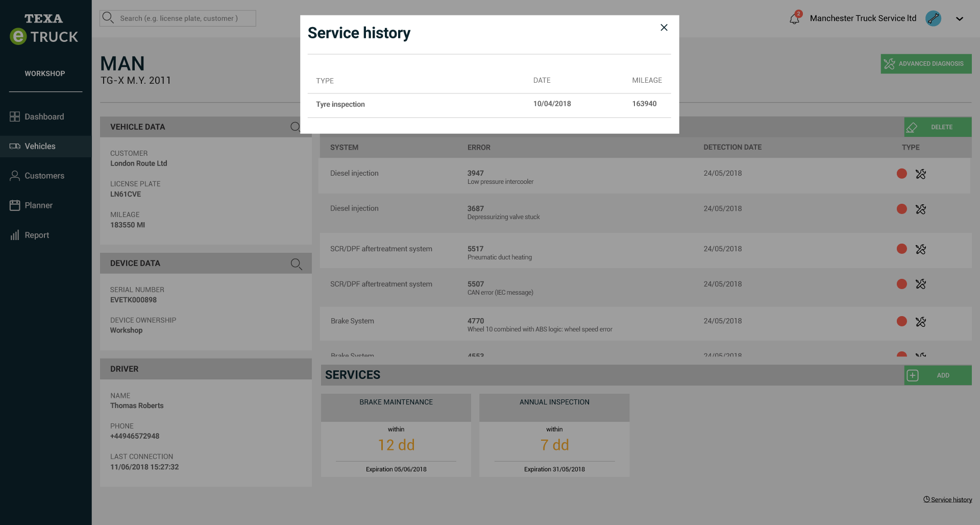Select the Low pressure intercooler error row

pos(645,176)
